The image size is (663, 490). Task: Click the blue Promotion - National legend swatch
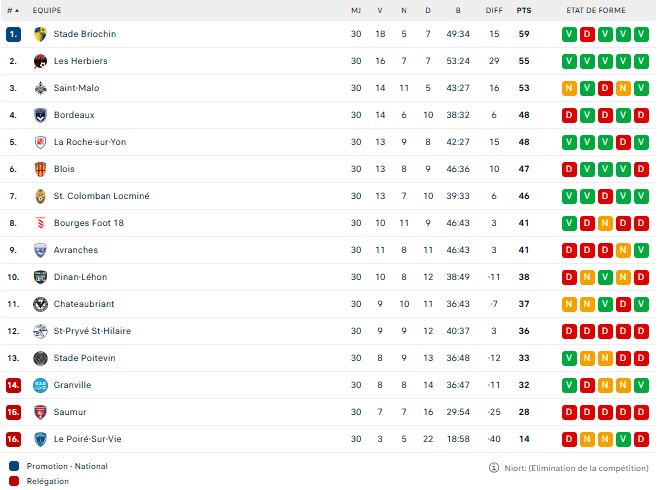pos(14,466)
